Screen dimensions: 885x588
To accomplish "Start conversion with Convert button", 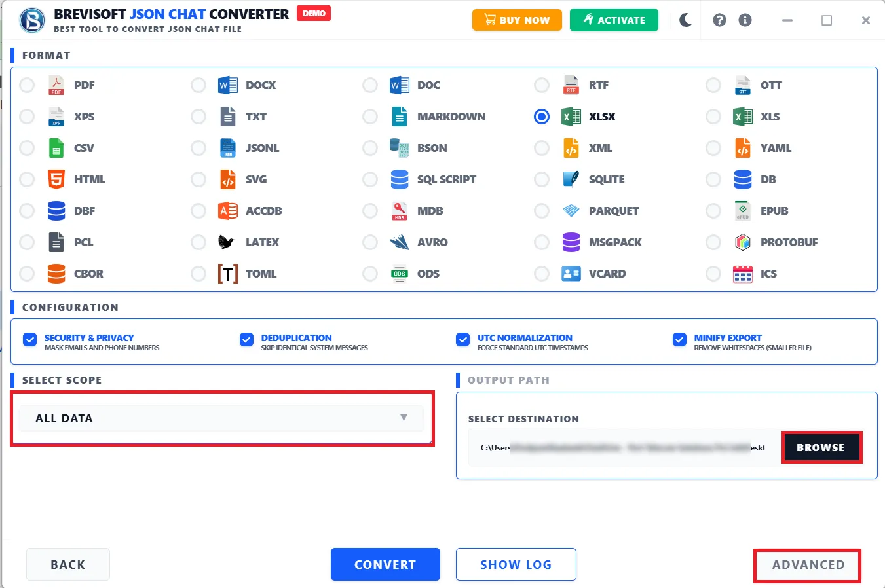I will (x=385, y=564).
